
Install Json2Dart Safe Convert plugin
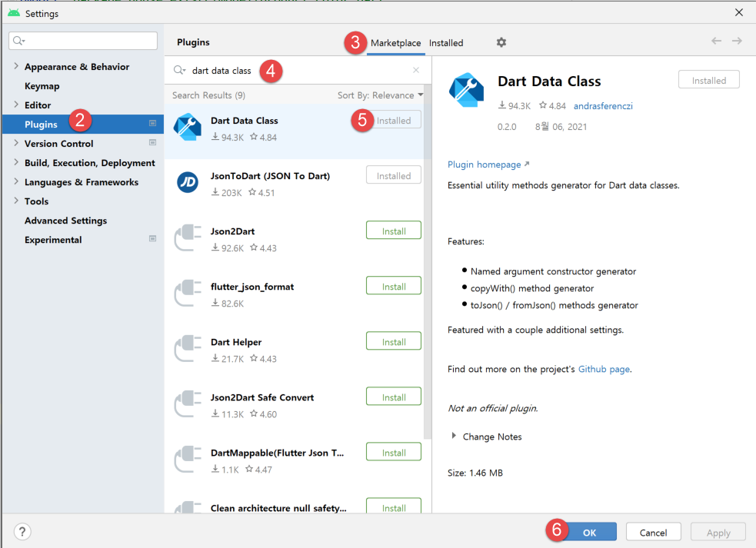(x=394, y=397)
